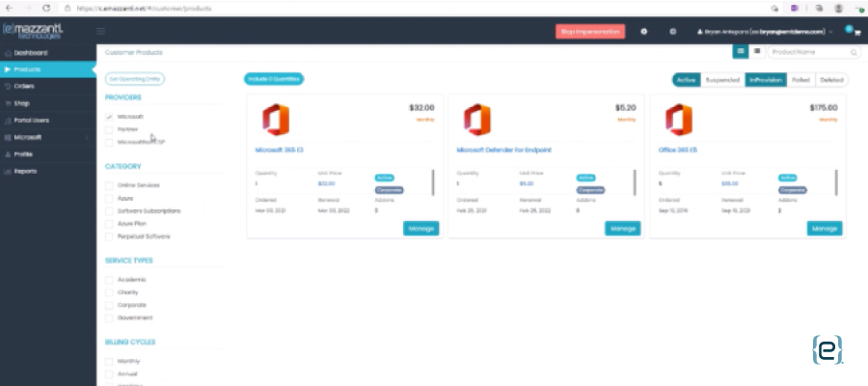Expand the Microsoft sidebar submenu

click(x=46, y=137)
